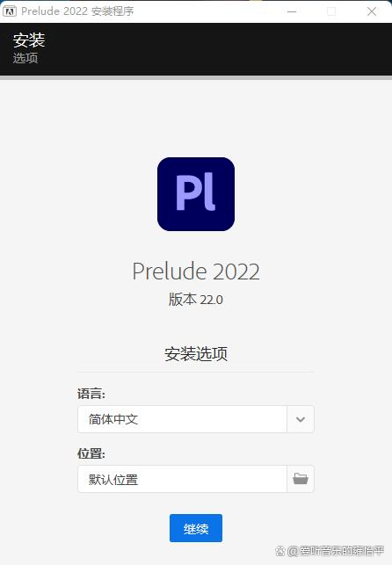Open the folder browse icon for 位置
The image size is (392, 565).
tap(301, 479)
